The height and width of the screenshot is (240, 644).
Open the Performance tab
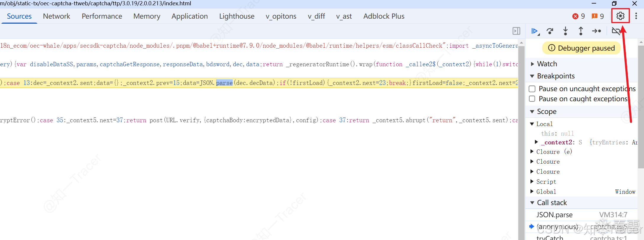point(102,16)
